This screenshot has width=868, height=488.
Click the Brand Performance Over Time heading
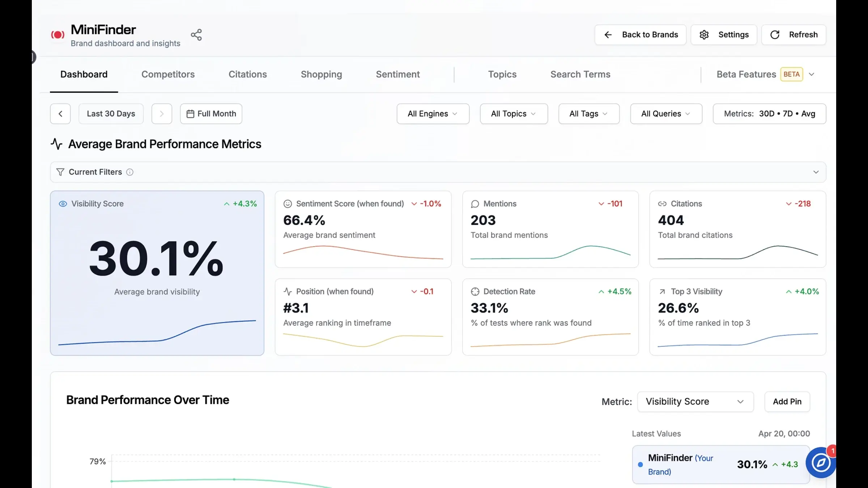tap(148, 400)
